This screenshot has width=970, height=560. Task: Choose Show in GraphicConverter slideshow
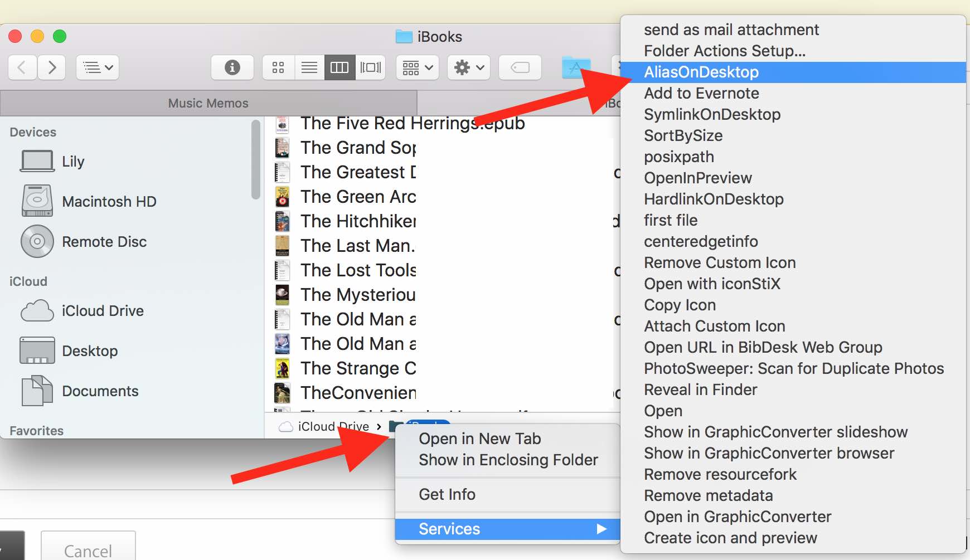point(793,432)
